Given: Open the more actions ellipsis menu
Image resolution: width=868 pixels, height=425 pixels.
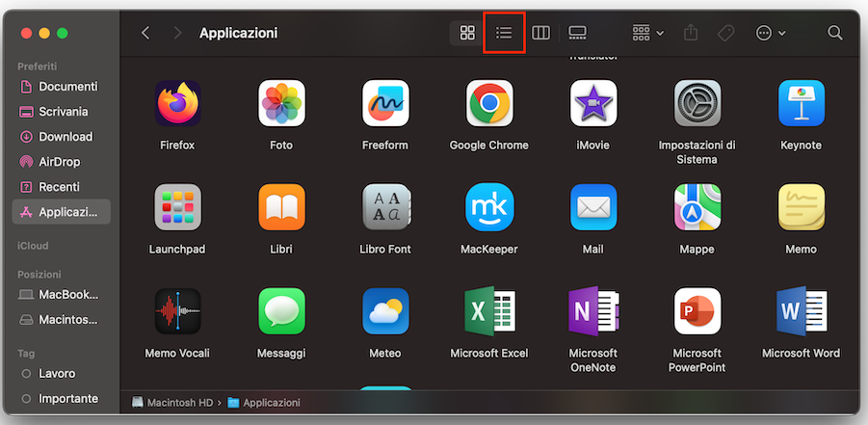Looking at the screenshot, I should point(771,33).
